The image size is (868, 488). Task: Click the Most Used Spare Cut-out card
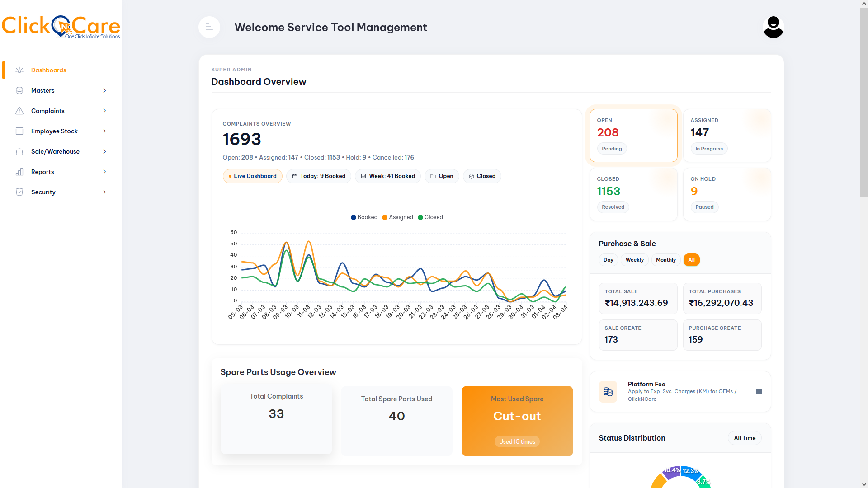(517, 421)
